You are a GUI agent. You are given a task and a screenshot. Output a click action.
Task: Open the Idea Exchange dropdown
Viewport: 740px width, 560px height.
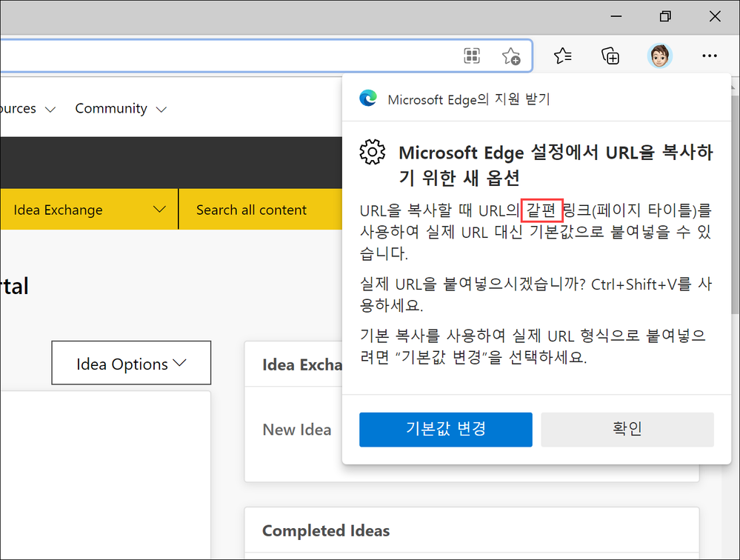[89, 210]
